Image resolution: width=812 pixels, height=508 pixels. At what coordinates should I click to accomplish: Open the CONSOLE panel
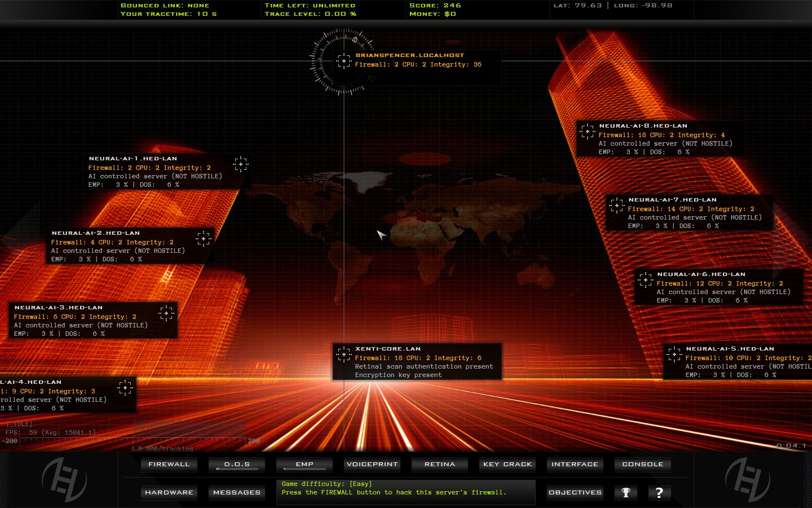[642, 464]
